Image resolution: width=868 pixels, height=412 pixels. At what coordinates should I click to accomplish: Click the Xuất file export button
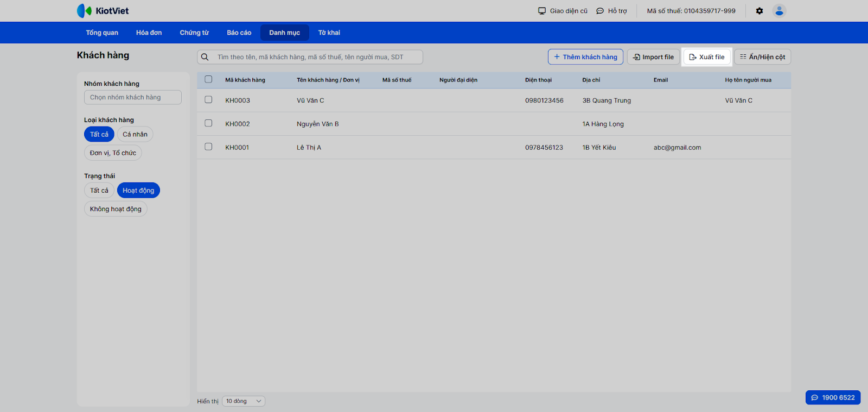pyautogui.click(x=707, y=57)
